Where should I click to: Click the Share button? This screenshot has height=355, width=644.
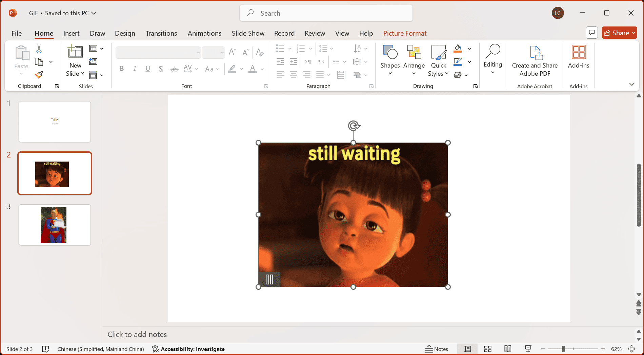coord(619,33)
